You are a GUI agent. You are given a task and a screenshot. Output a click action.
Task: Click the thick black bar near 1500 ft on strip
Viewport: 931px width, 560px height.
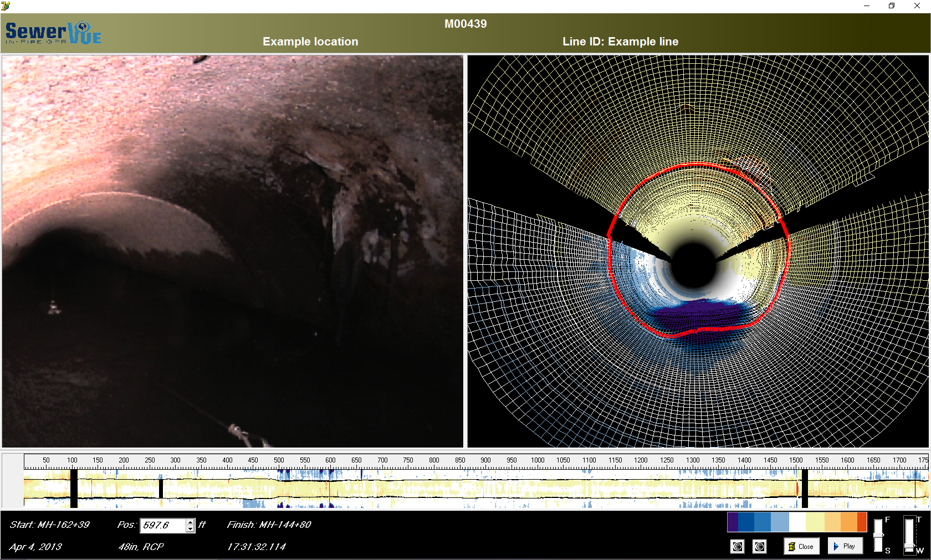tap(805, 489)
